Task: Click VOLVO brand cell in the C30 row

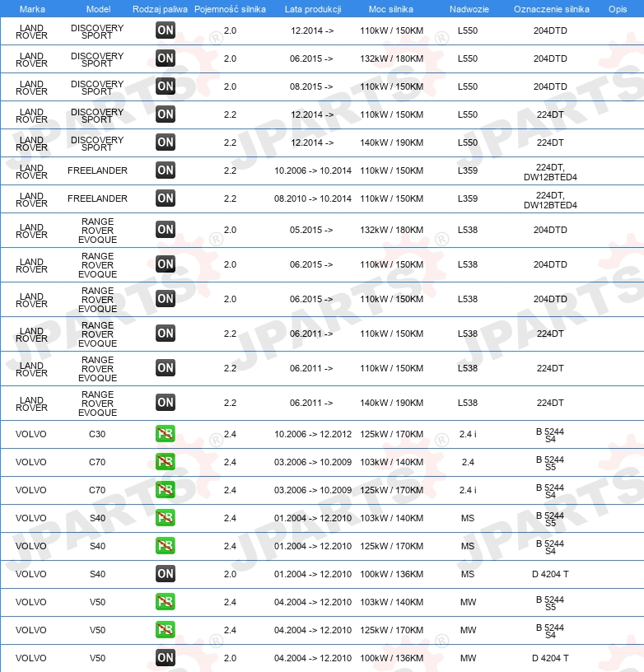Action: [x=30, y=434]
